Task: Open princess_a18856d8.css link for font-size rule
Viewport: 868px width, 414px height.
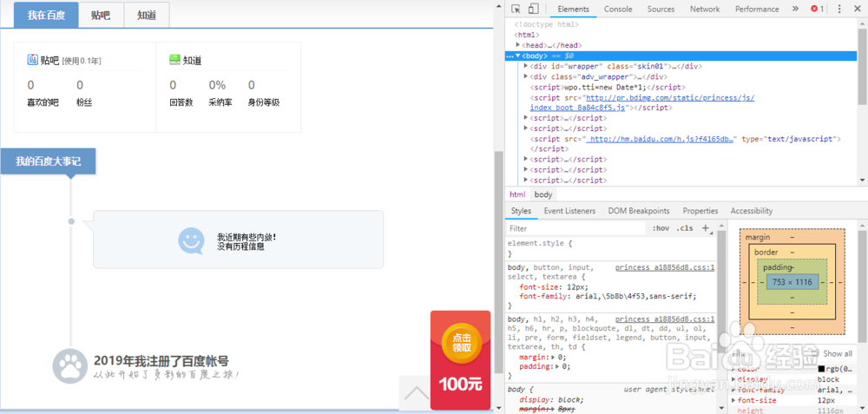Action: (665, 267)
